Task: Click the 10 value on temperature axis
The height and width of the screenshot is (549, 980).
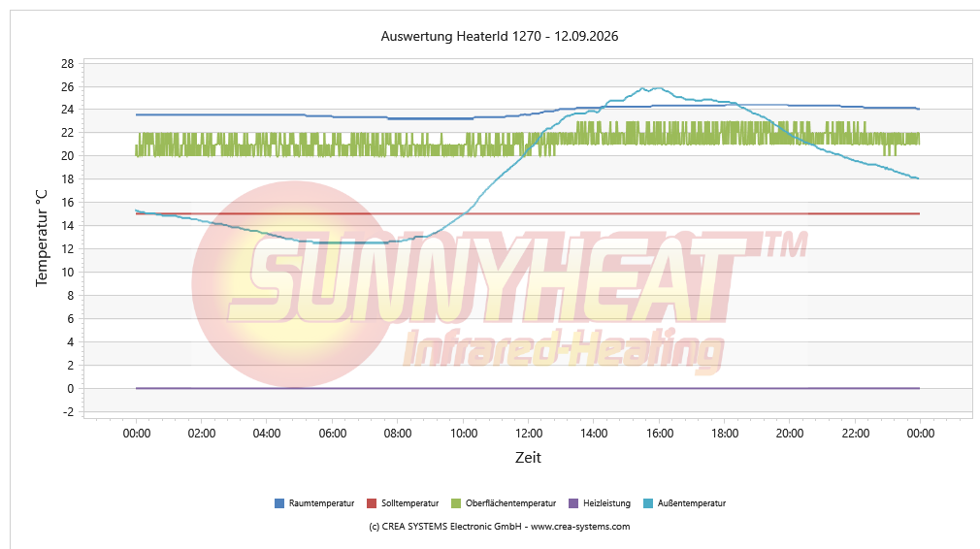Action: (67, 273)
